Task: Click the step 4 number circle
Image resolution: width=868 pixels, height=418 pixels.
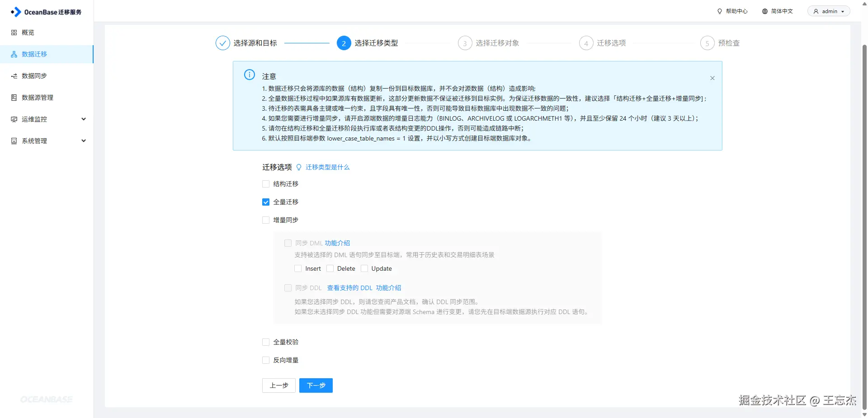Action: point(586,43)
